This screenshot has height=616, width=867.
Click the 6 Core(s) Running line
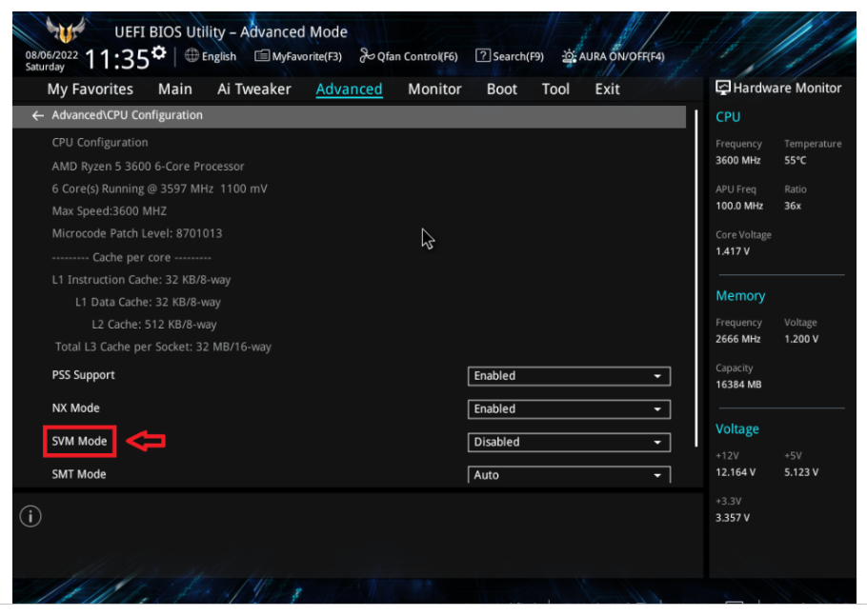pyautogui.click(x=160, y=189)
